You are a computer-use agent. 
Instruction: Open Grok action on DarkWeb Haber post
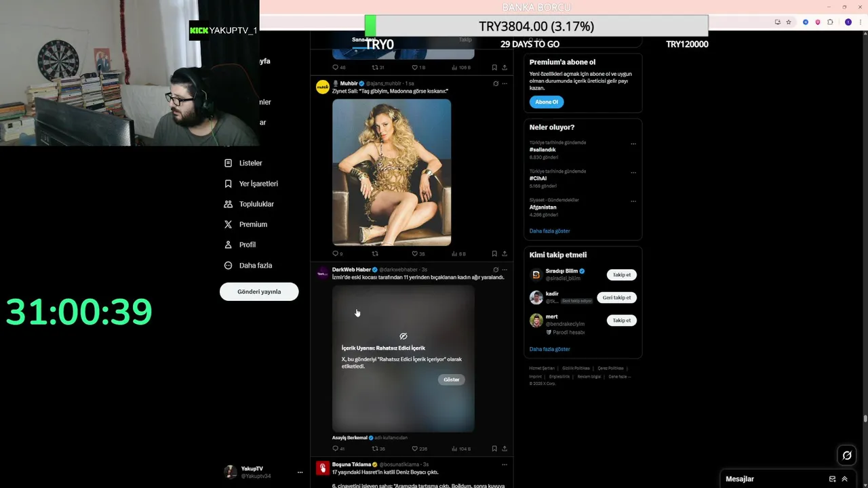tap(496, 270)
